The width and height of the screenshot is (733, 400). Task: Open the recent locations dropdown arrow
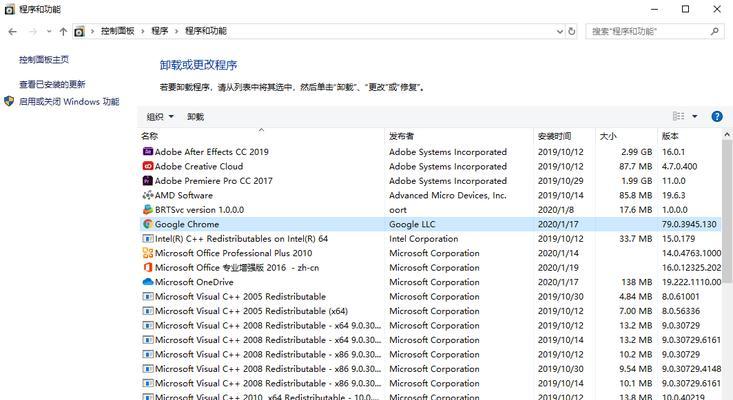pos(49,31)
